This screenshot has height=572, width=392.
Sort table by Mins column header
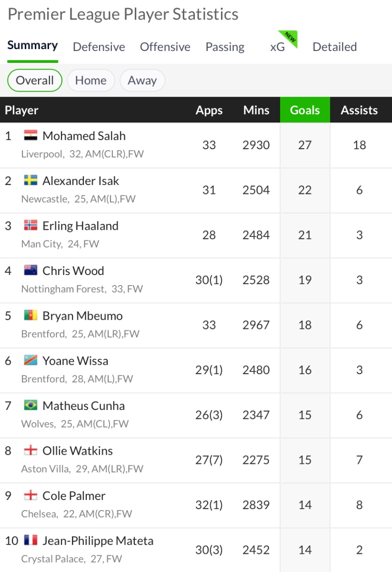pyautogui.click(x=256, y=110)
